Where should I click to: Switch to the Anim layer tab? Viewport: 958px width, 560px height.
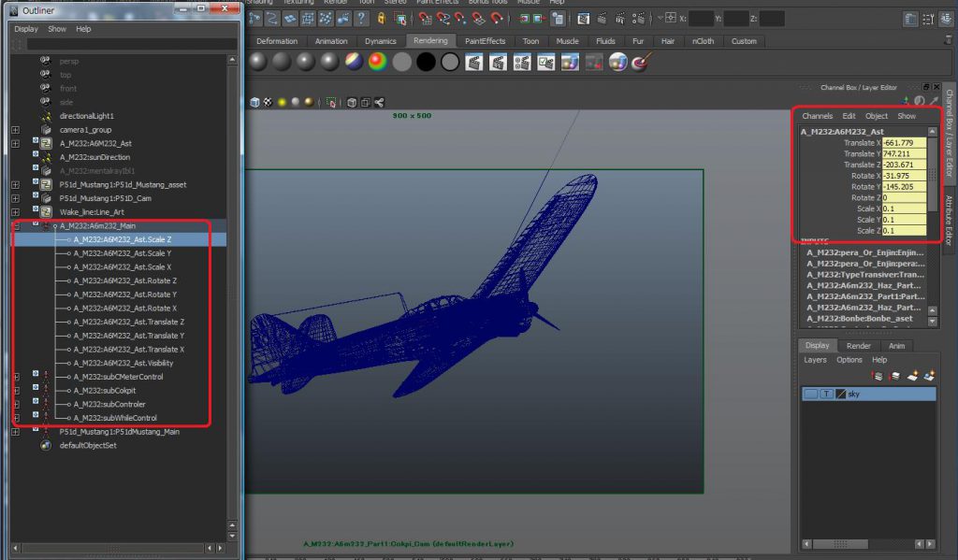tap(896, 346)
